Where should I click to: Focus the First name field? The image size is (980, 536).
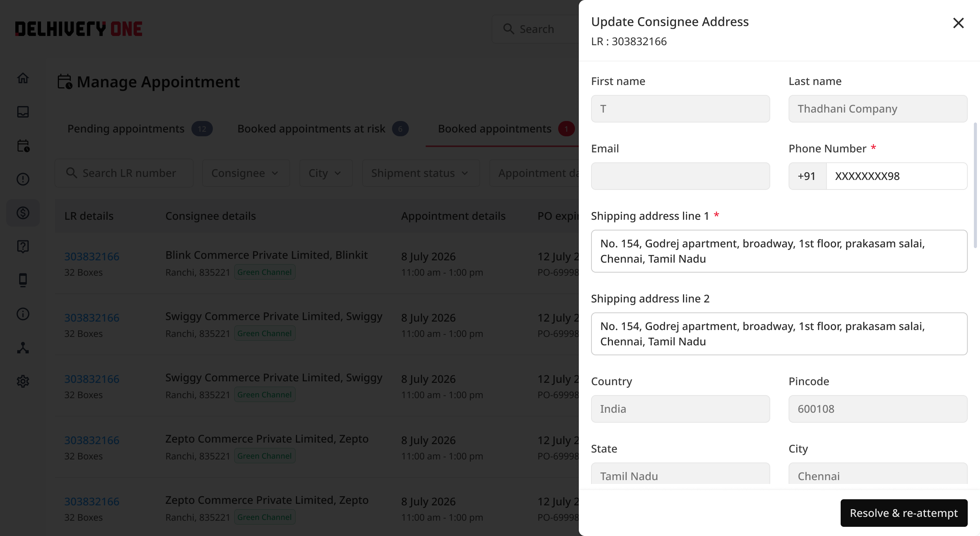coord(680,109)
